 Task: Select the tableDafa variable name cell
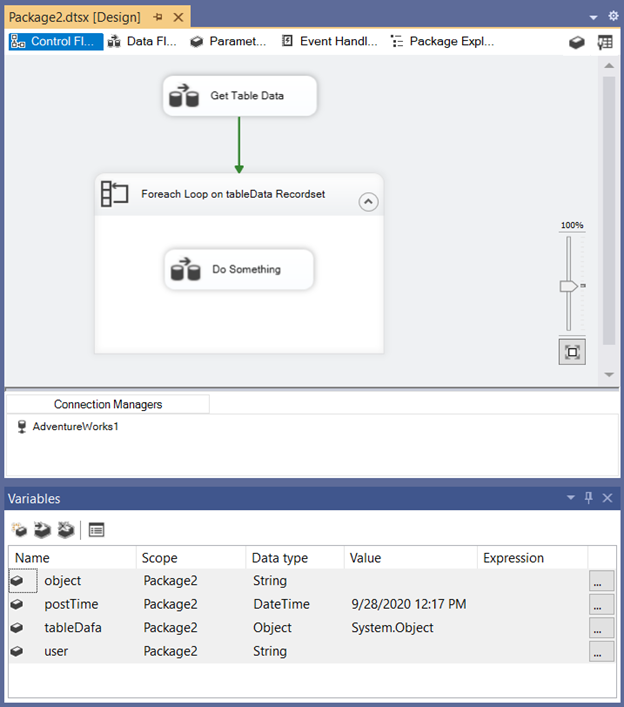point(73,628)
